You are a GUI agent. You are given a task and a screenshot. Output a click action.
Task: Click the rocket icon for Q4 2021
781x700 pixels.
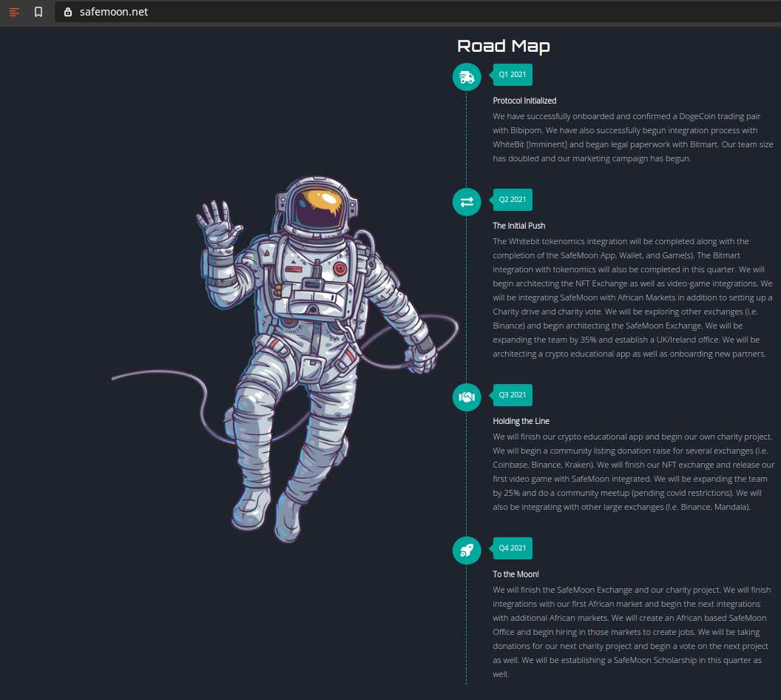[x=467, y=550]
